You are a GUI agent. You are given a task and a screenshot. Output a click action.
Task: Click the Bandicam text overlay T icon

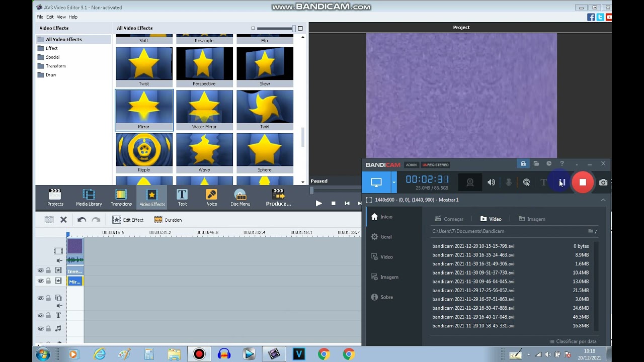(543, 183)
